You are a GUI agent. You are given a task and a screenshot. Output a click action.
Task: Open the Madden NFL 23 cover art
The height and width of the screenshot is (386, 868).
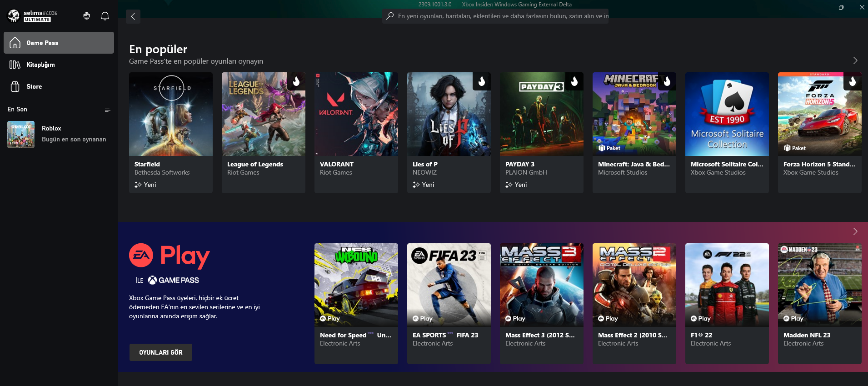820,285
